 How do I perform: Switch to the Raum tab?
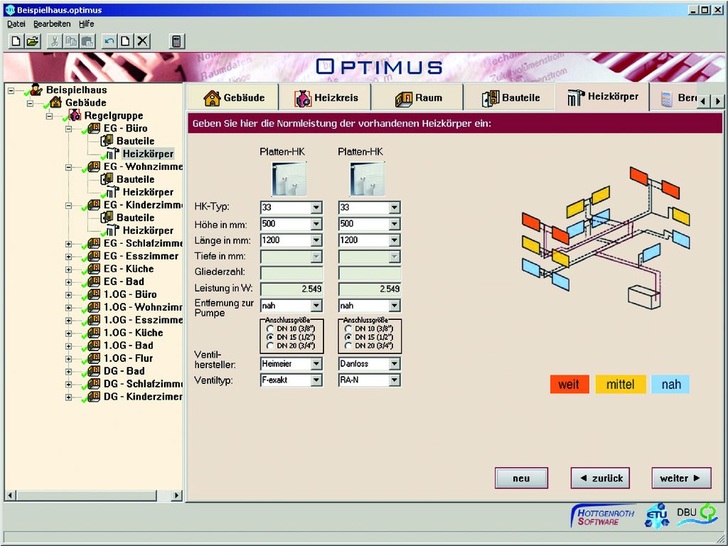pos(417,98)
